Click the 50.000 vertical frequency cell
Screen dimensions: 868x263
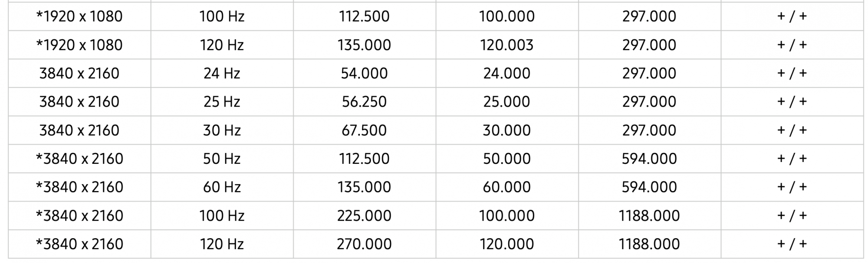506,159
